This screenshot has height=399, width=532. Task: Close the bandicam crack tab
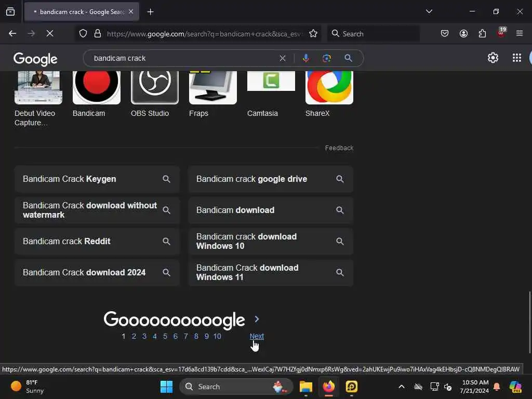coord(131,12)
